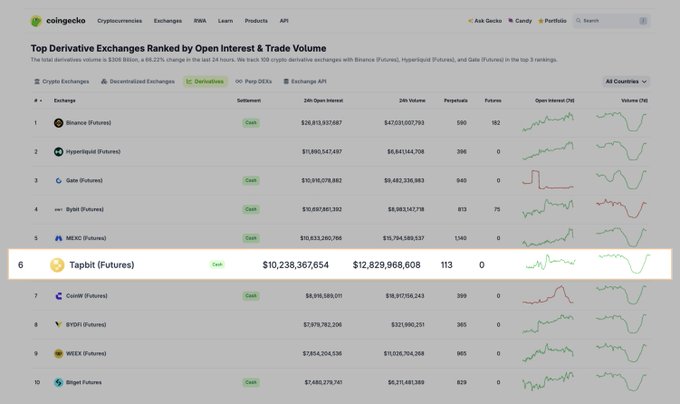Click the Volume (7d) column header

tap(634, 101)
